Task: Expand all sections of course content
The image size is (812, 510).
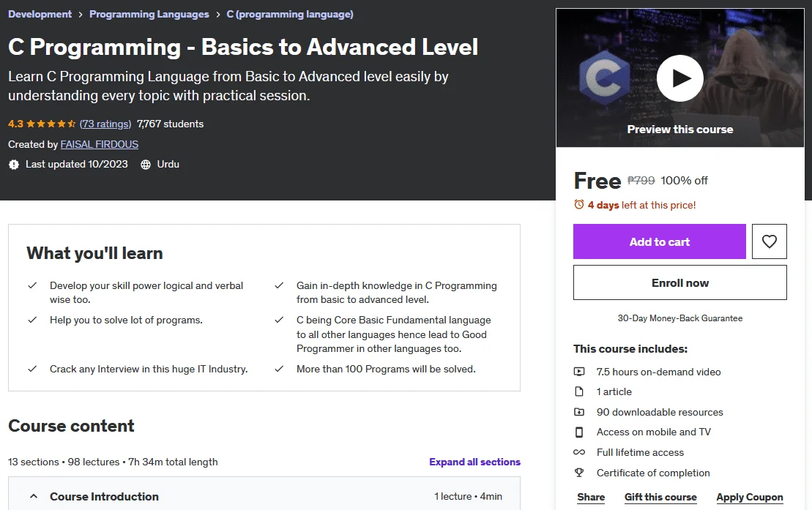Action: (474, 462)
